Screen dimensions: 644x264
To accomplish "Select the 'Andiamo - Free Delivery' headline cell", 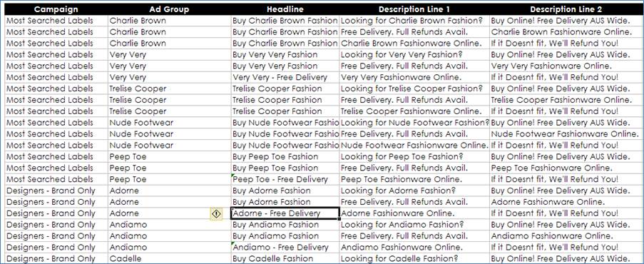I will 285,248.
